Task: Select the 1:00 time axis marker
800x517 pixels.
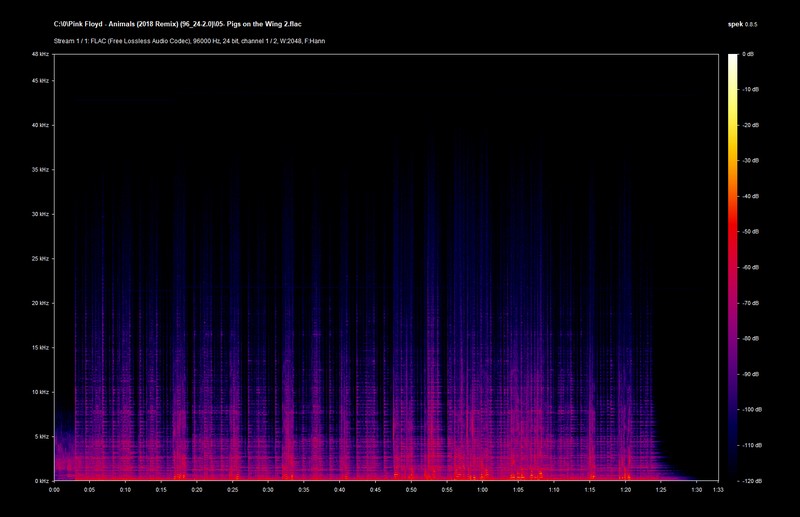Action: tap(483, 490)
